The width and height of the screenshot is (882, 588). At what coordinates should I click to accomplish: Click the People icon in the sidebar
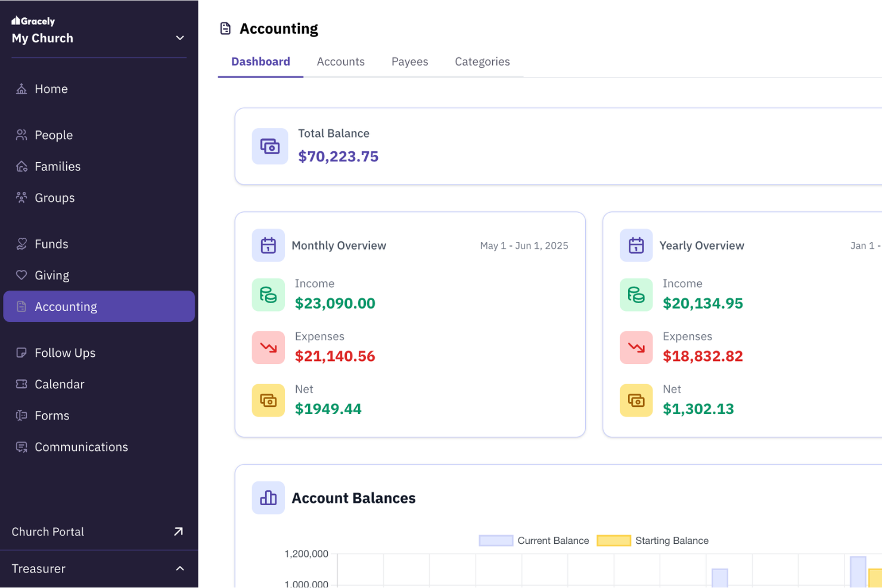21,135
